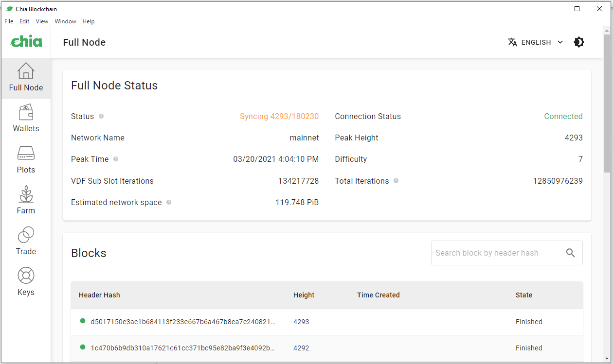Open the View menu
Viewport: 613px width, 364px height.
pyautogui.click(x=42, y=21)
